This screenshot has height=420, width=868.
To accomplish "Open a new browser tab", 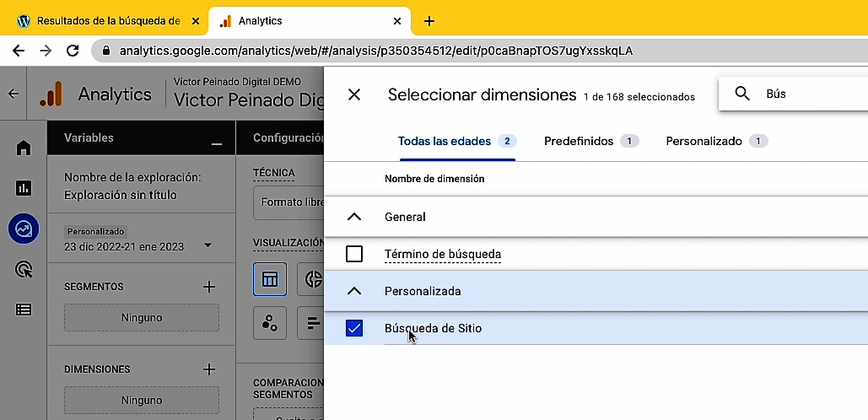I will pyautogui.click(x=429, y=20).
